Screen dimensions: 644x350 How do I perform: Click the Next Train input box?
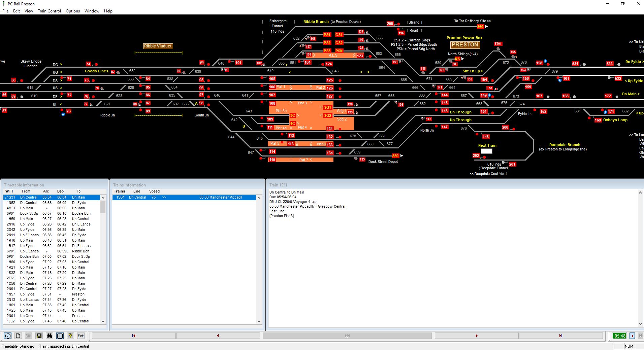tap(486, 151)
